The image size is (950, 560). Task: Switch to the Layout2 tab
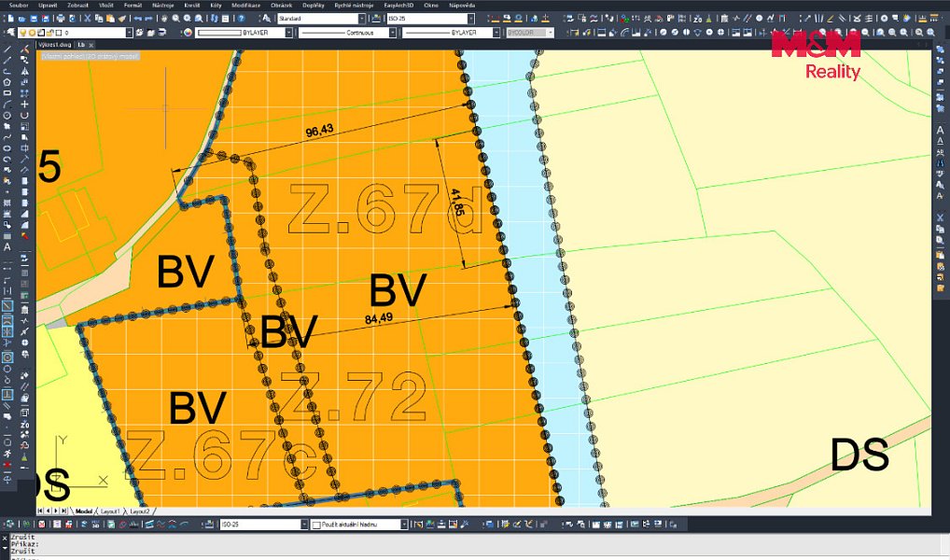point(140,511)
